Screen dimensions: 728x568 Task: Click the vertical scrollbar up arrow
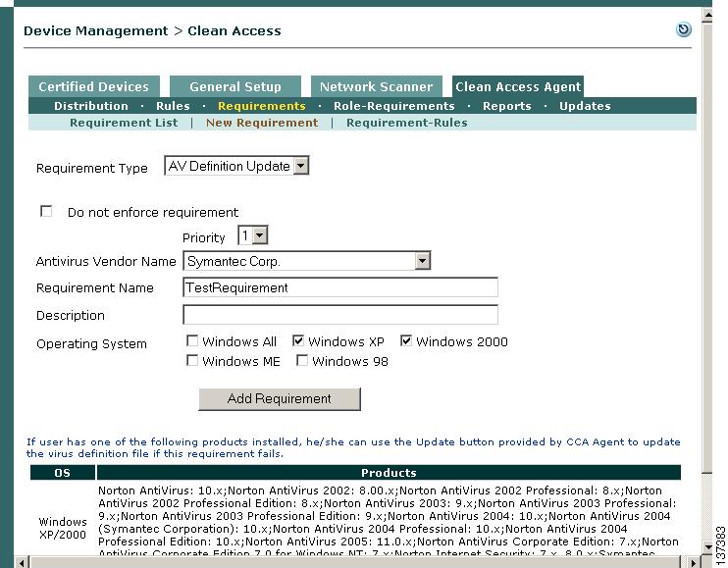pos(707,16)
